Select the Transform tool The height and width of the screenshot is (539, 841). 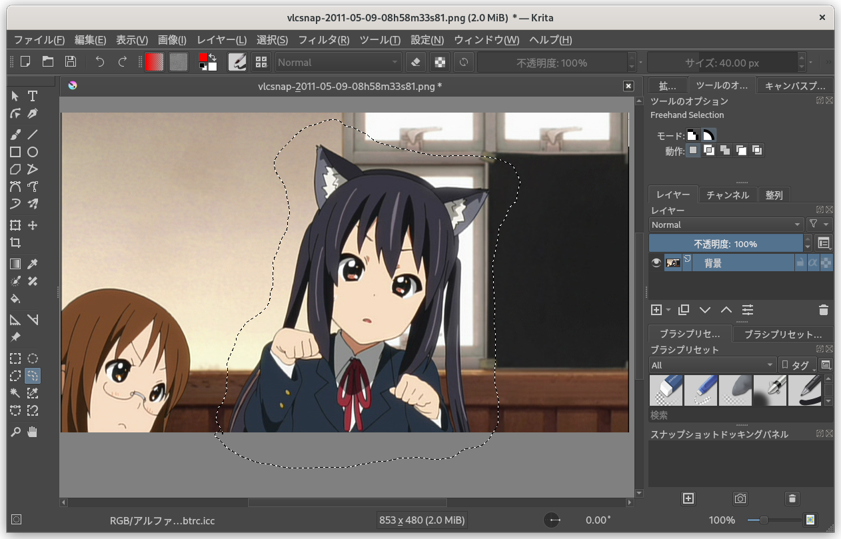click(16, 225)
